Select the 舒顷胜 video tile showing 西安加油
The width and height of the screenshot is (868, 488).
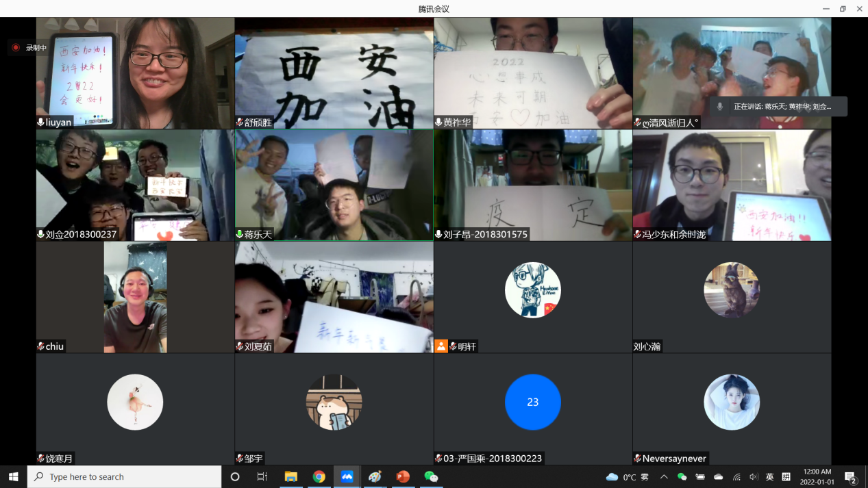tap(334, 73)
